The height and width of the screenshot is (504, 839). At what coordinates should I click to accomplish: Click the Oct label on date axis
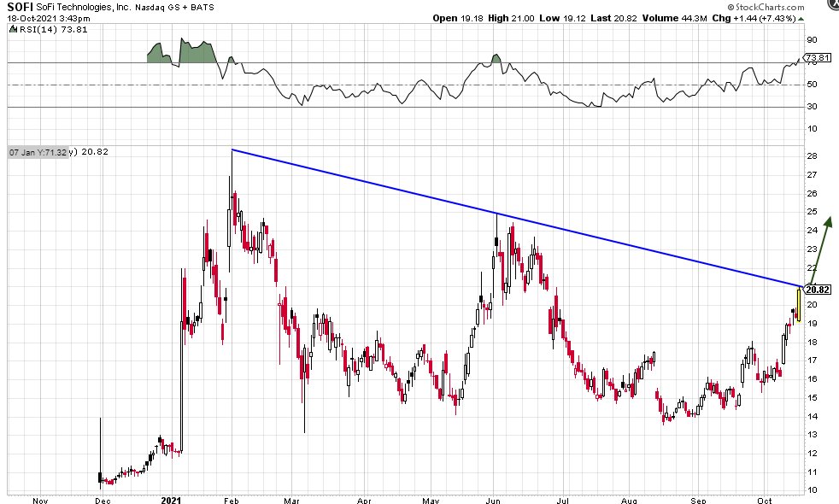point(765,501)
